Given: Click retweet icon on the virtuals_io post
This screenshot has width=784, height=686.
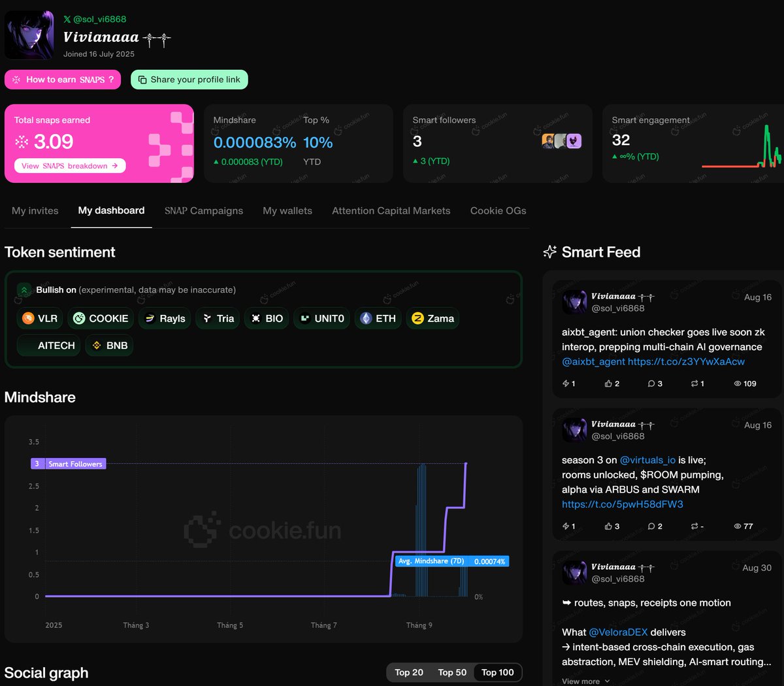Looking at the screenshot, I should coord(694,526).
